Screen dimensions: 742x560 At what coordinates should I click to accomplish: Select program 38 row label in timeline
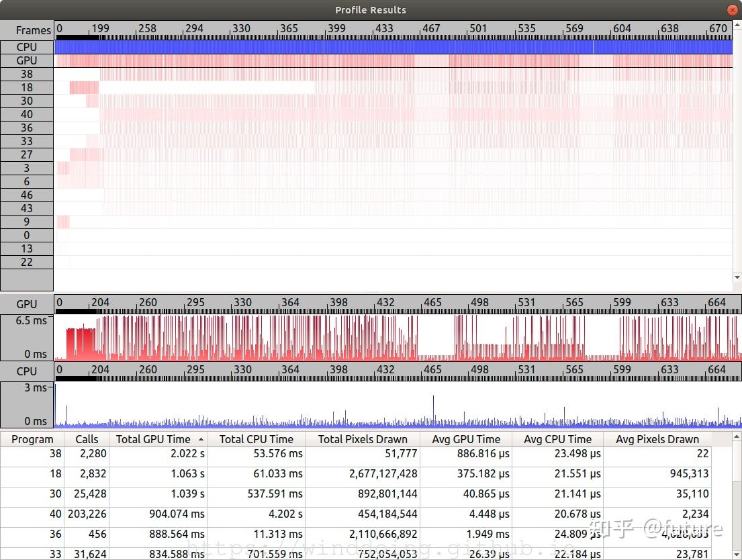(27, 74)
